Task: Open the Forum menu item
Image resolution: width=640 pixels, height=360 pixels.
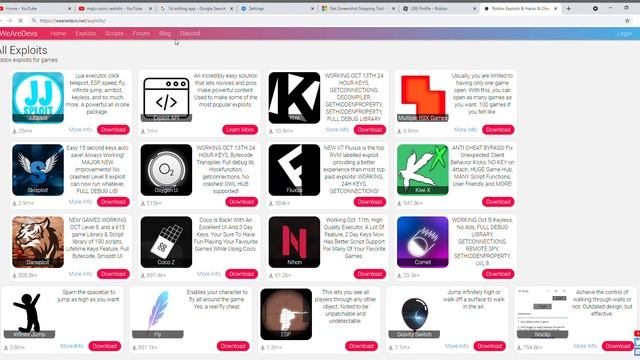Action: click(141, 33)
